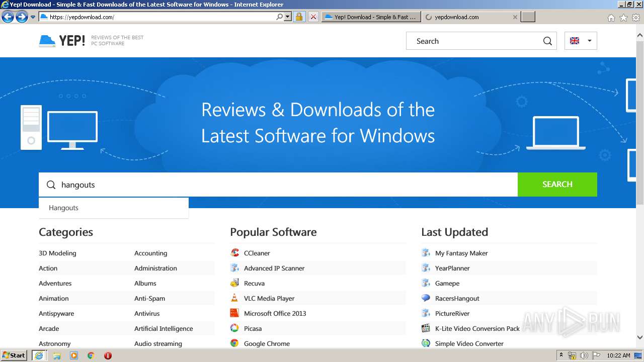Expand the address bar autocomplete dropdown

[288, 17]
